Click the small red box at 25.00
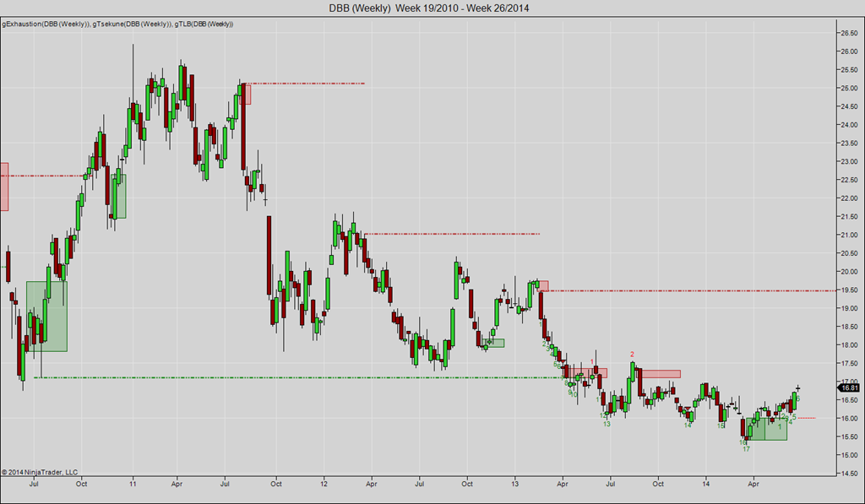Screen dimensions: 865x504 point(246,95)
